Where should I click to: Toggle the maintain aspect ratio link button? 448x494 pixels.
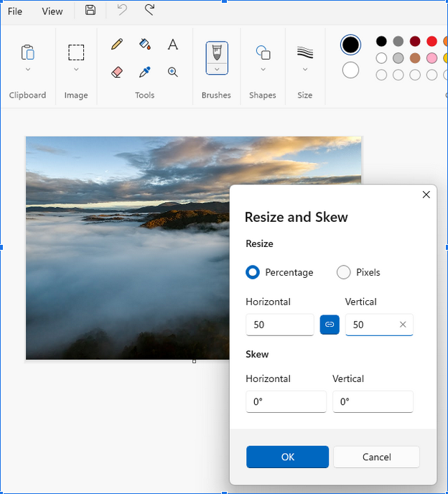pos(330,325)
